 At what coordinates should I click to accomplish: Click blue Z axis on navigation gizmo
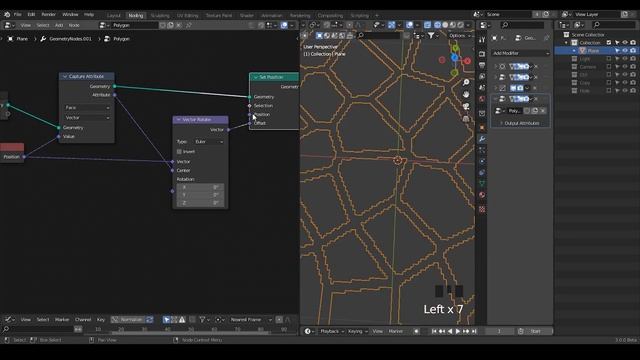(454, 58)
